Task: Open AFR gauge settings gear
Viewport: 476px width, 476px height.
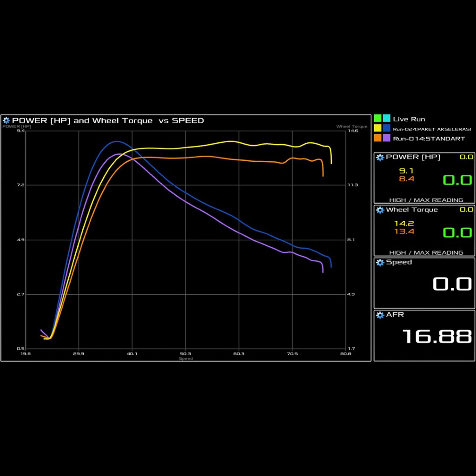Action: coord(380,315)
